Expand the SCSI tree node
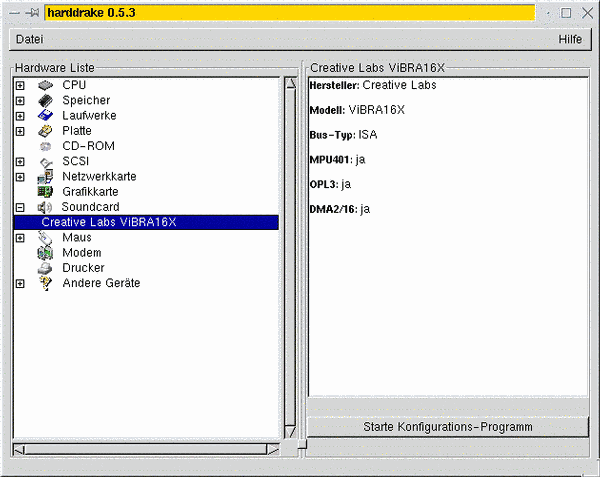Viewport: 600px width, 477px height. pos(20,161)
